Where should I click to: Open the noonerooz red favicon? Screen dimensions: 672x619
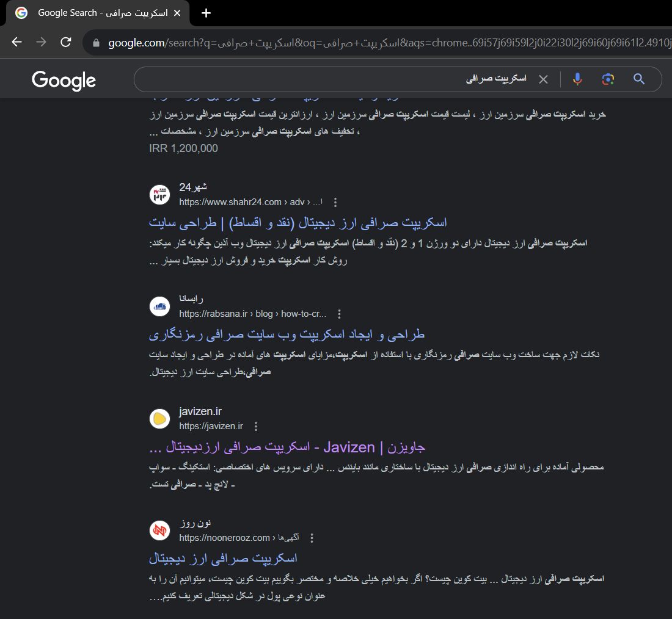click(x=160, y=530)
